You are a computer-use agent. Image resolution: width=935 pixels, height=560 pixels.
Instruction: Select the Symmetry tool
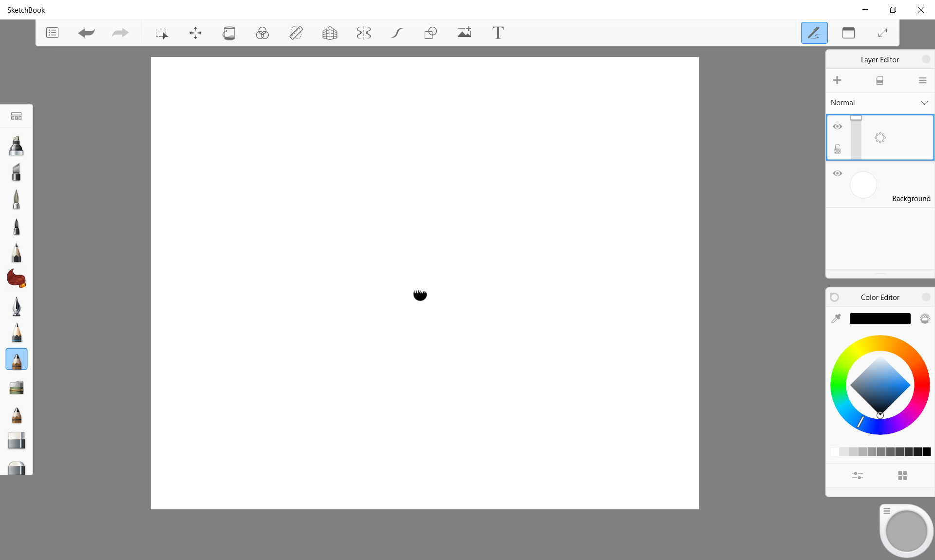[364, 33]
